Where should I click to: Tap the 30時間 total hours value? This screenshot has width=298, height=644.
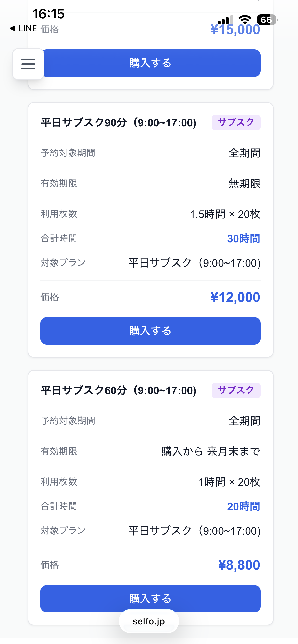tap(243, 239)
